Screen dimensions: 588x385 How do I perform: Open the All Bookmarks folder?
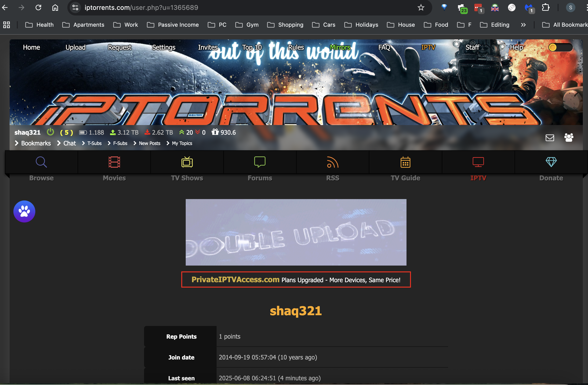pyautogui.click(x=565, y=25)
